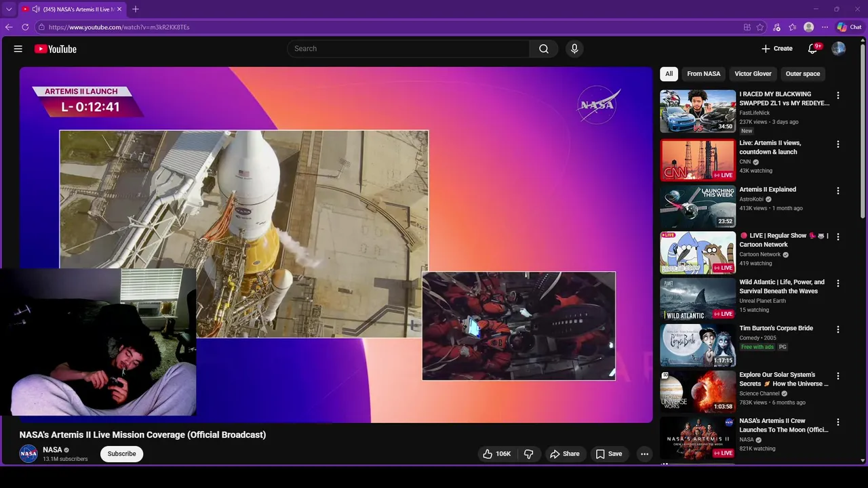Click the browser address bar URL

(119, 27)
